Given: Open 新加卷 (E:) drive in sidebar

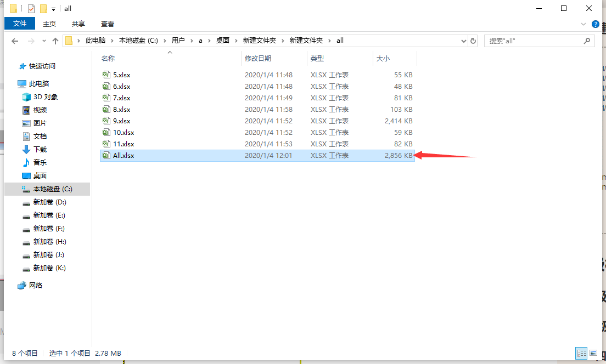Looking at the screenshot, I should [49, 215].
